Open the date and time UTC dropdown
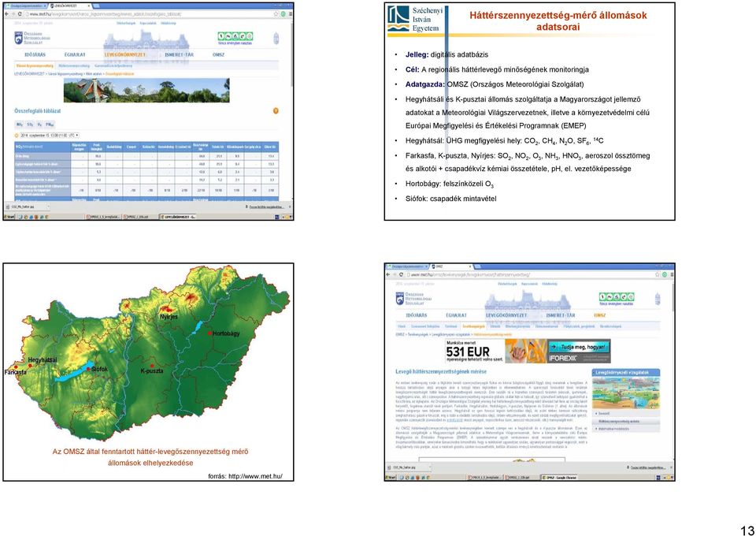 pyautogui.click(x=50, y=136)
